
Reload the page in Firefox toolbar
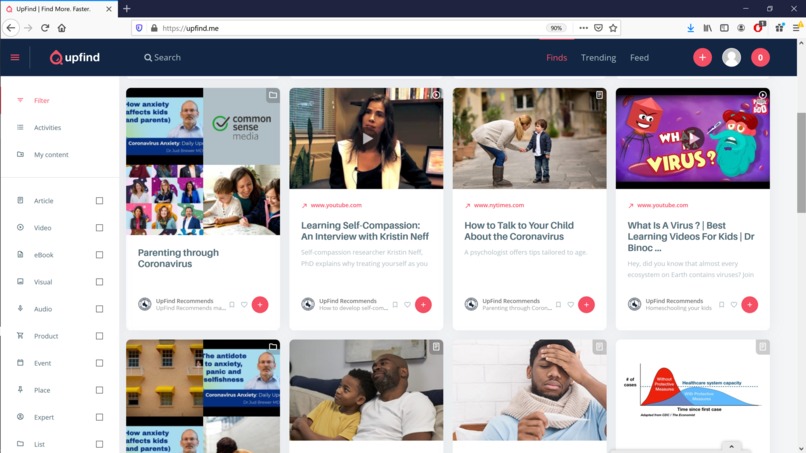click(x=45, y=28)
